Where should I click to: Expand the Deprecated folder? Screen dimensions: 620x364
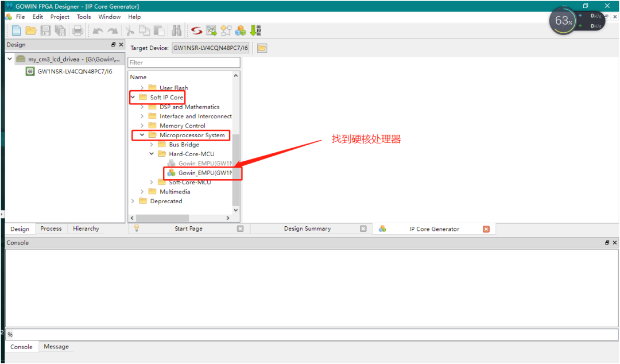(x=133, y=201)
